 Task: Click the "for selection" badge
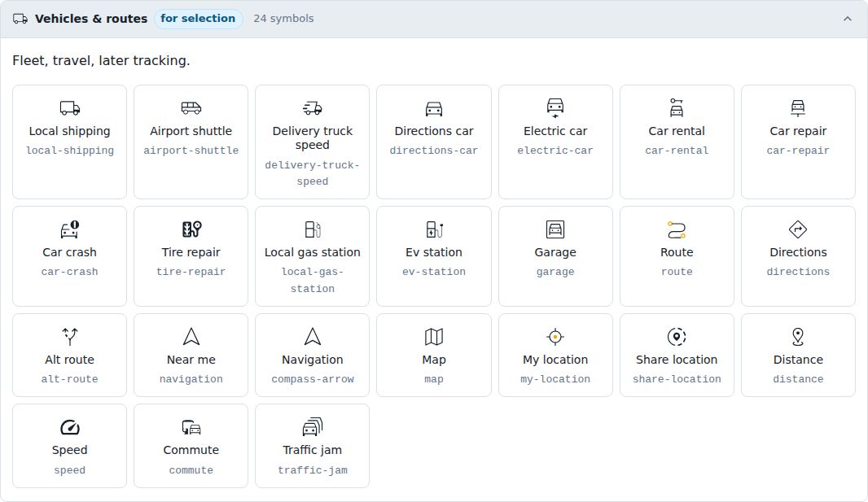tap(198, 18)
